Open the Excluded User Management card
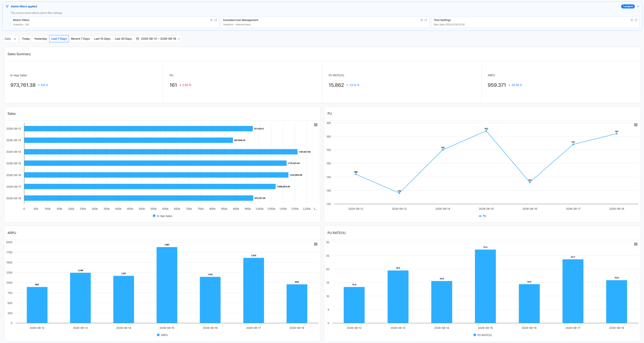Image resolution: width=644 pixels, height=343 pixels. [x=325, y=22]
